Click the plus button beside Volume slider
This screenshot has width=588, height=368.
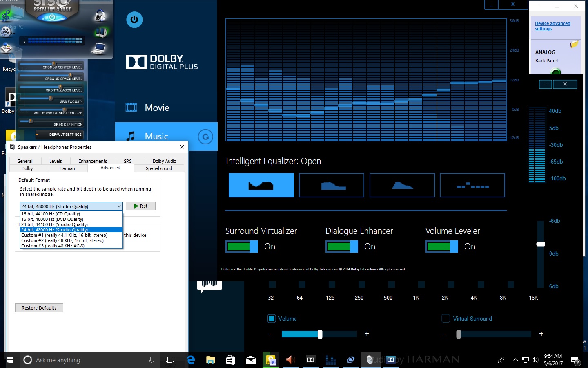(367, 334)
